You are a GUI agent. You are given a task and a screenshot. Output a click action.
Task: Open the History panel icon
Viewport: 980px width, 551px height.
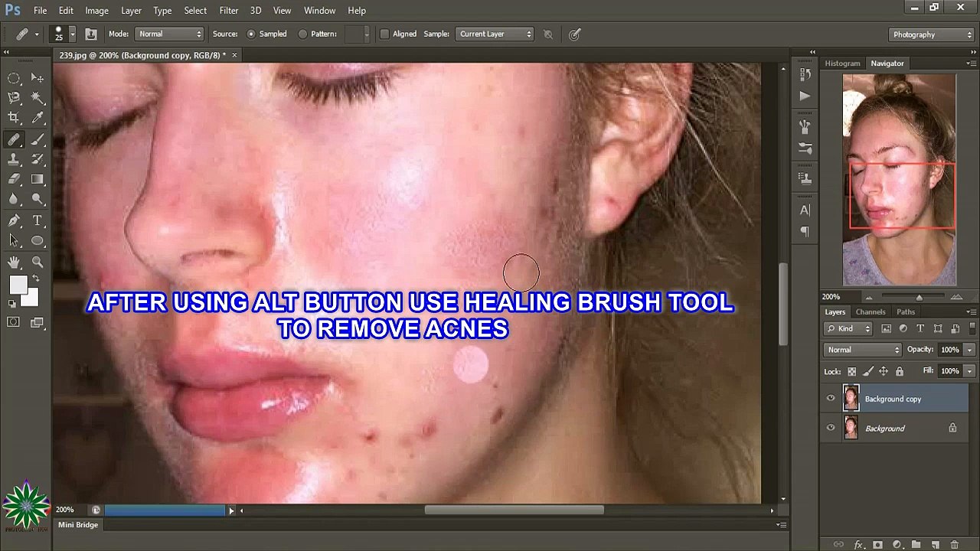[805, 74]
